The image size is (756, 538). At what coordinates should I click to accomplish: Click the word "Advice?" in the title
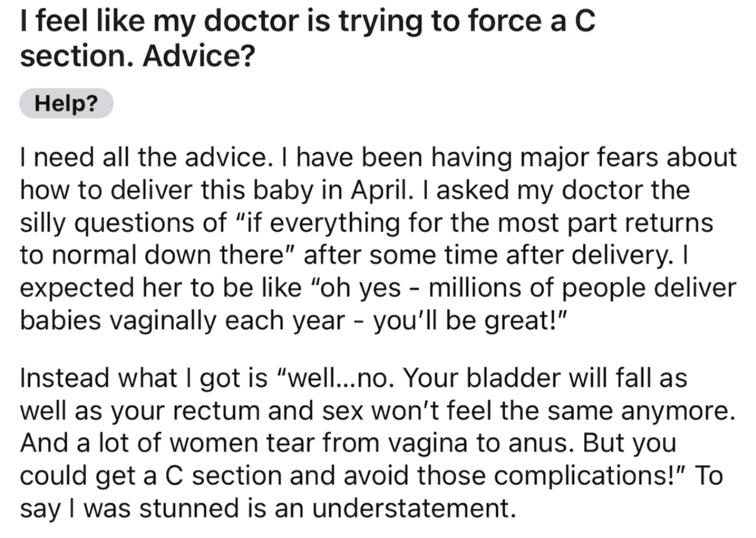point(199,56)
